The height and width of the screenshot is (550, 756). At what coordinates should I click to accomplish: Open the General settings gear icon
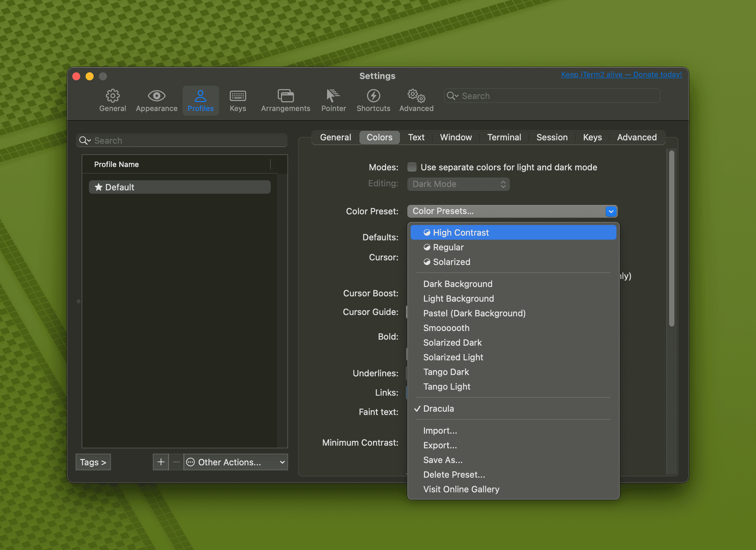pos(113,96)
